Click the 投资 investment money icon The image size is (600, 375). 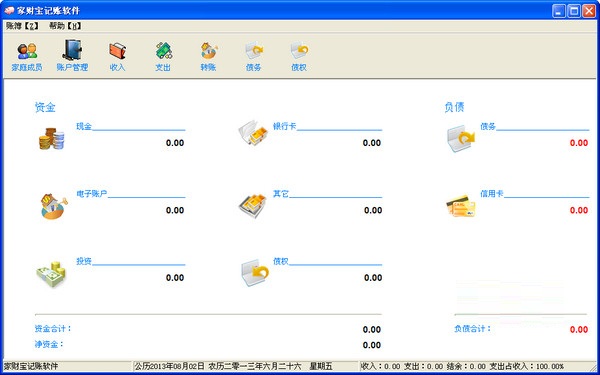(51, 274)
